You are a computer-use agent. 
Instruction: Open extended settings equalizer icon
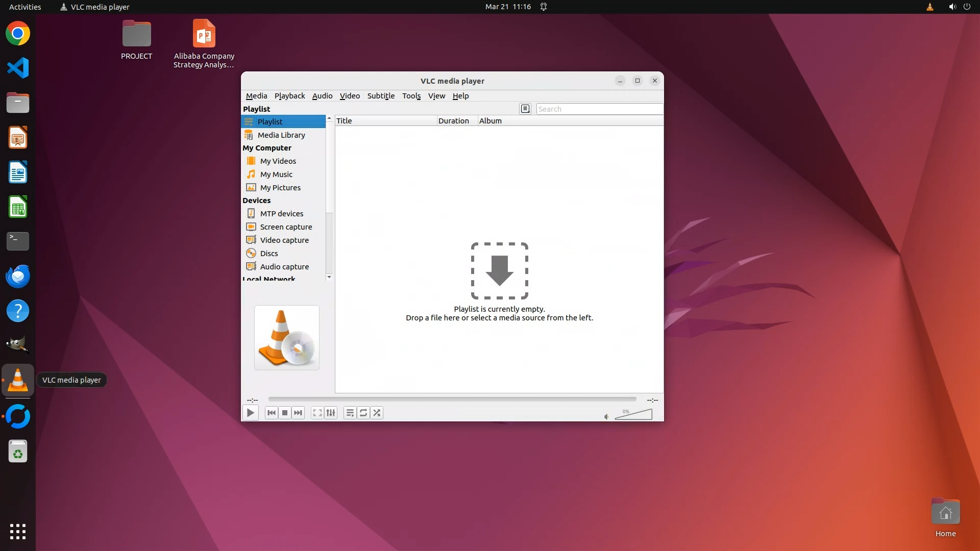tap(331, 413)
